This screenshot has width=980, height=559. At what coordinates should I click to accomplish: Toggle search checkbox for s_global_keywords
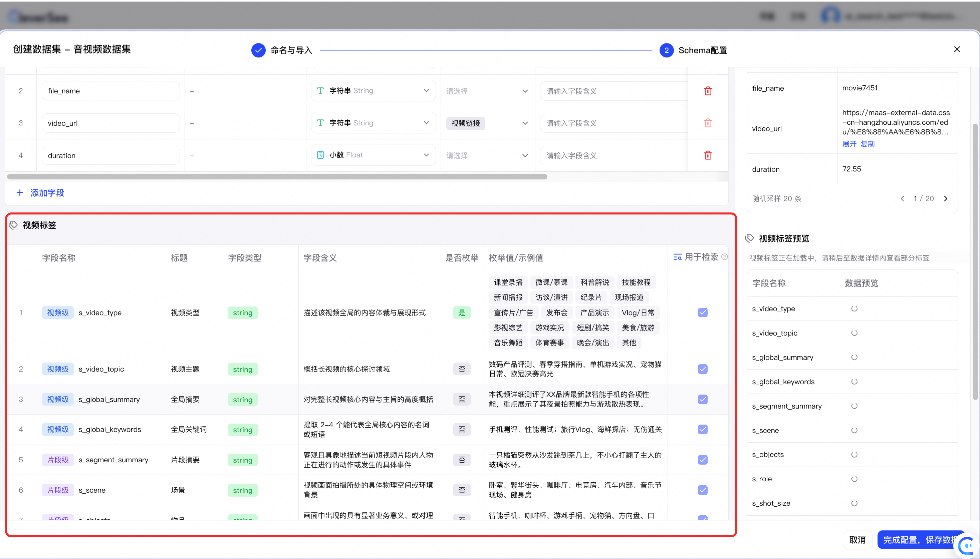(703, 429)
